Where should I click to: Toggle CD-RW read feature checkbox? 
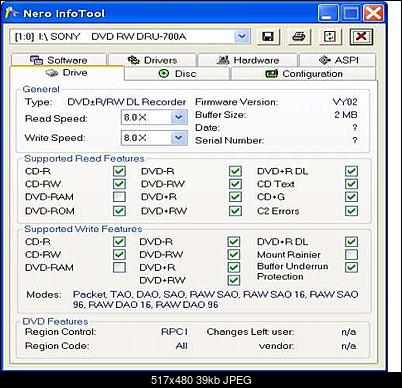(119, 184)
